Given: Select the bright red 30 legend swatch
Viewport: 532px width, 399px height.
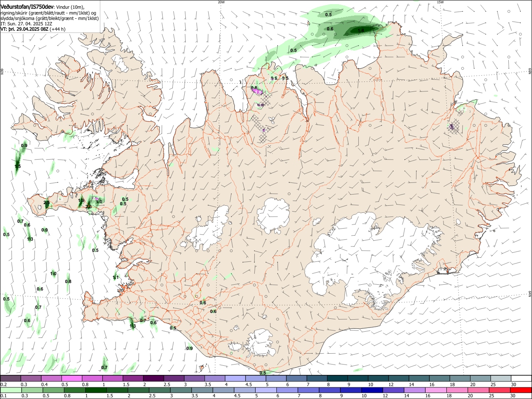Looking at the screenshot, I should [521, 390].
